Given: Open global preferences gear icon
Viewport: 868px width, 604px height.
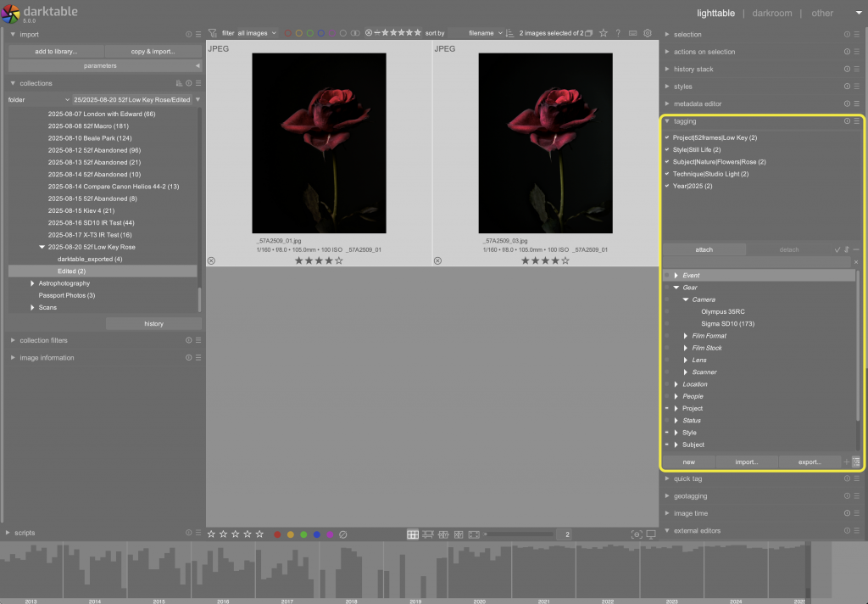Looking at the screenshot, I should (648, 33).
